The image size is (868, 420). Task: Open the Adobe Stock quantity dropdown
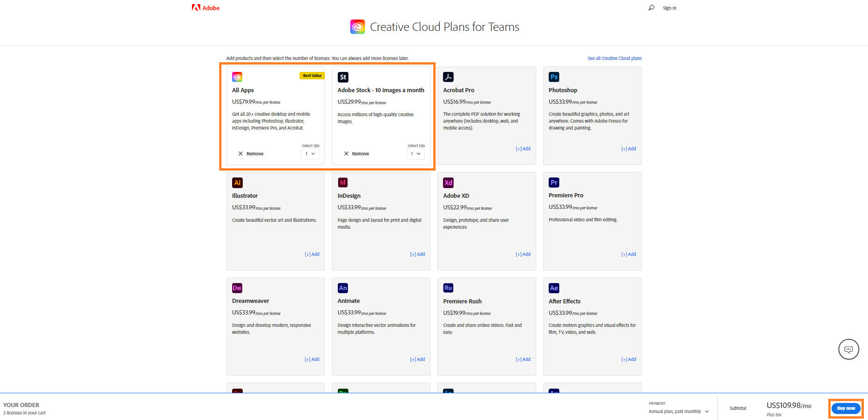416,154
